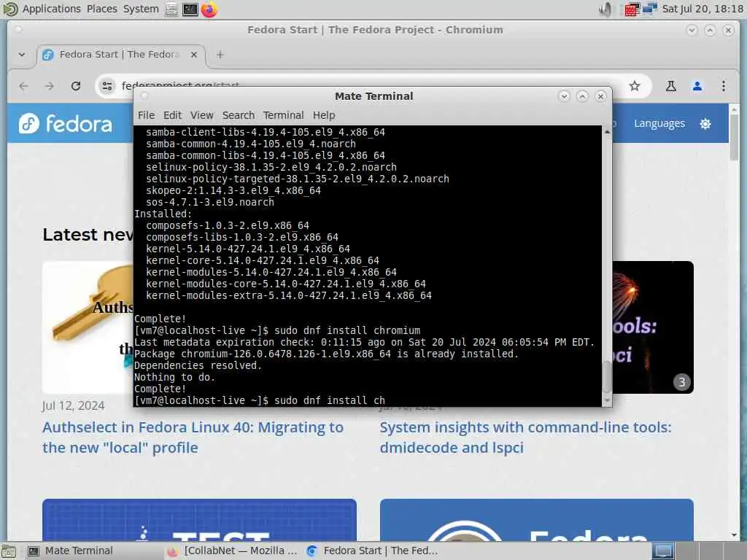
Task: Open the Fedora card image at bottom right
Action: (x=536, y=519)
